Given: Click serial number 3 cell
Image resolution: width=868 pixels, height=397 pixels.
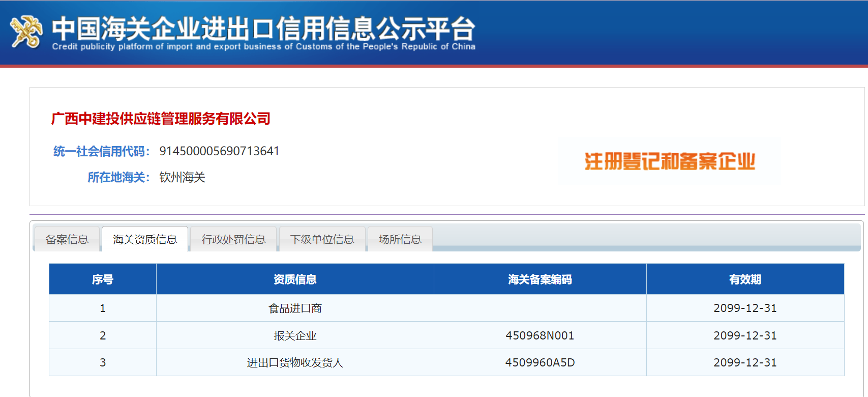Looking at the screenshot, I should pos(103,362).
